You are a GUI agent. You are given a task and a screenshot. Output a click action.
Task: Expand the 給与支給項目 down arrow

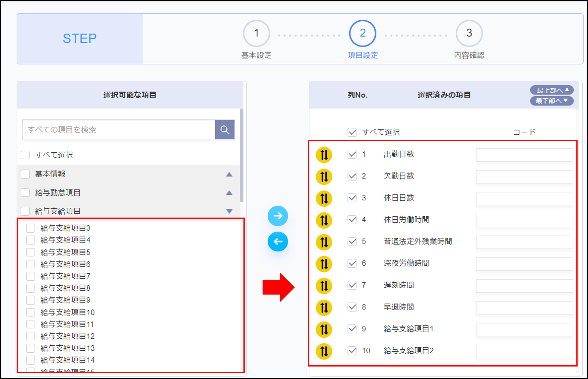(229, 211)
